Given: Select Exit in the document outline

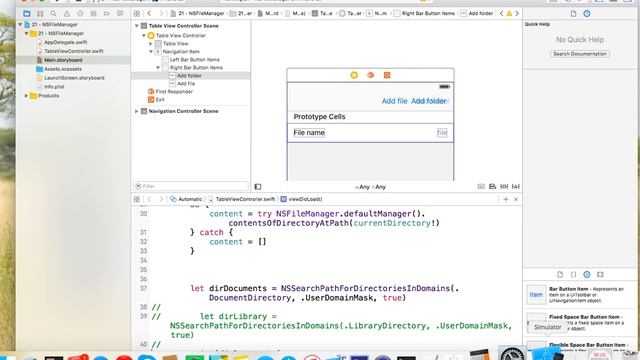Looking at the screenshot, I should pyautogui.click(x=160, y=100).
